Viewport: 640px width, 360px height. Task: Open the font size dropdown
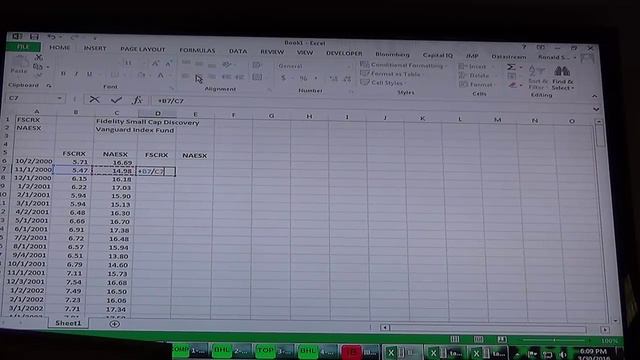144,63
